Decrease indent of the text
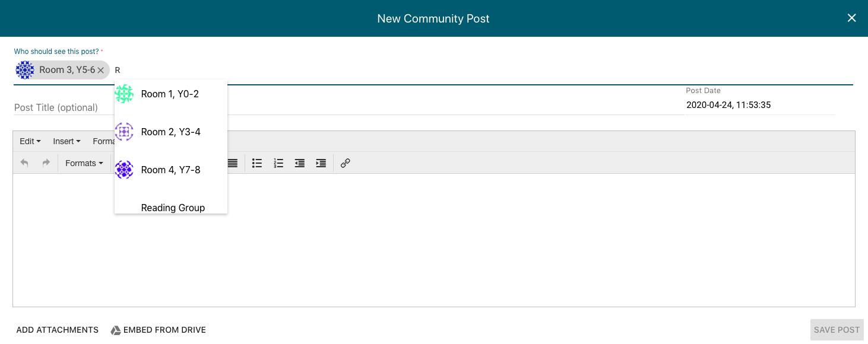 click(300, 163)
